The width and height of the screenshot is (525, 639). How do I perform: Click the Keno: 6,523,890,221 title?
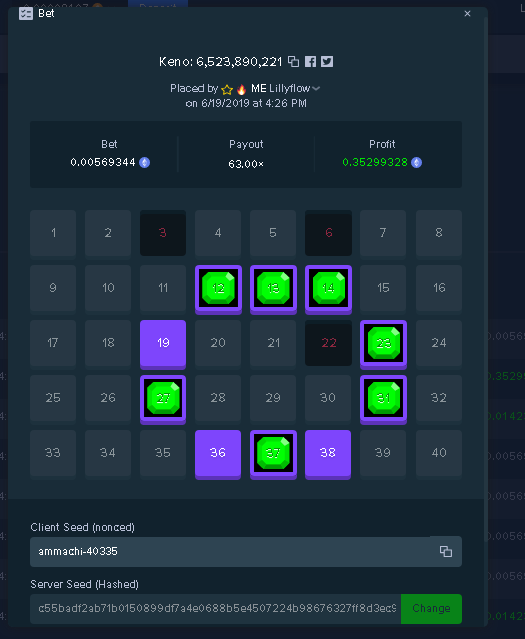coord(221,62)
